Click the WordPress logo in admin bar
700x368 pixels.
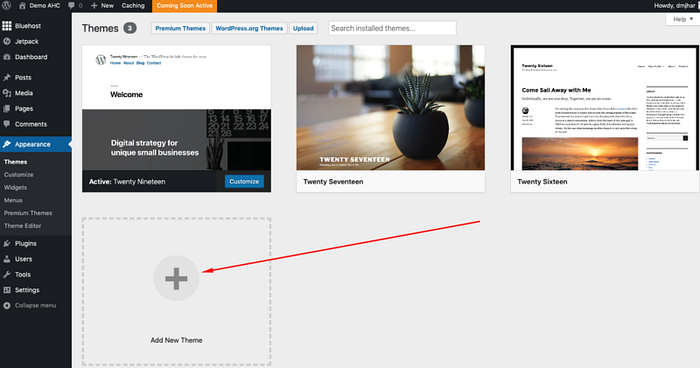6,6
